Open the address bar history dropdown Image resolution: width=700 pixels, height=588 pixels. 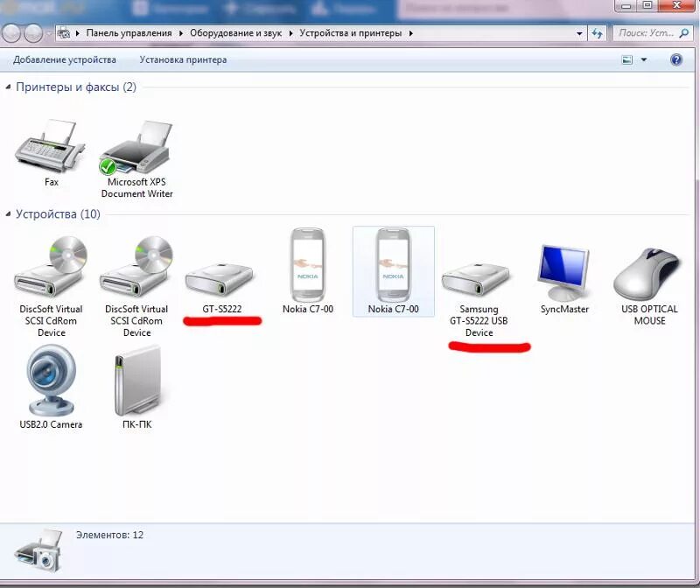pyautogui.click(x=579, y=33)
